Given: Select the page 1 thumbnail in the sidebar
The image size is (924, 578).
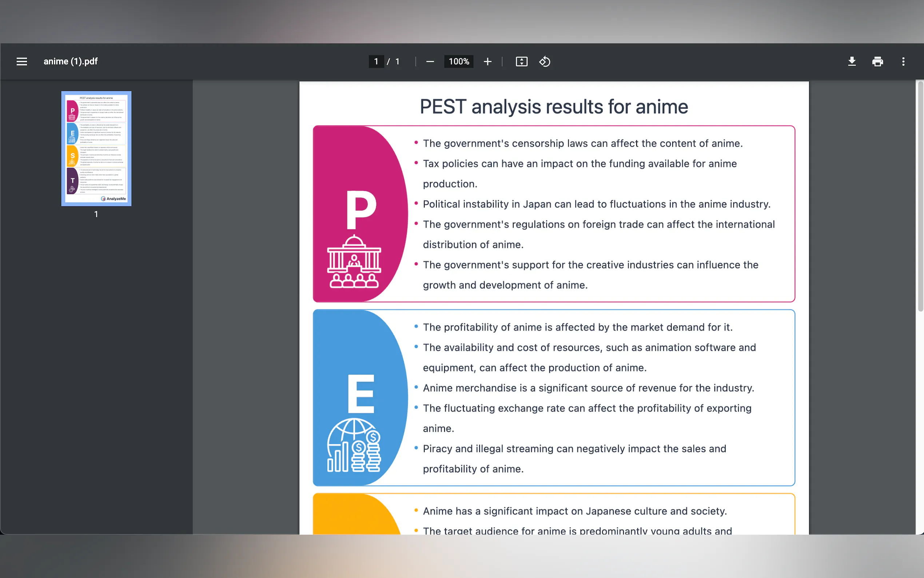Looking at the screenshot, I should pos(96,149).
